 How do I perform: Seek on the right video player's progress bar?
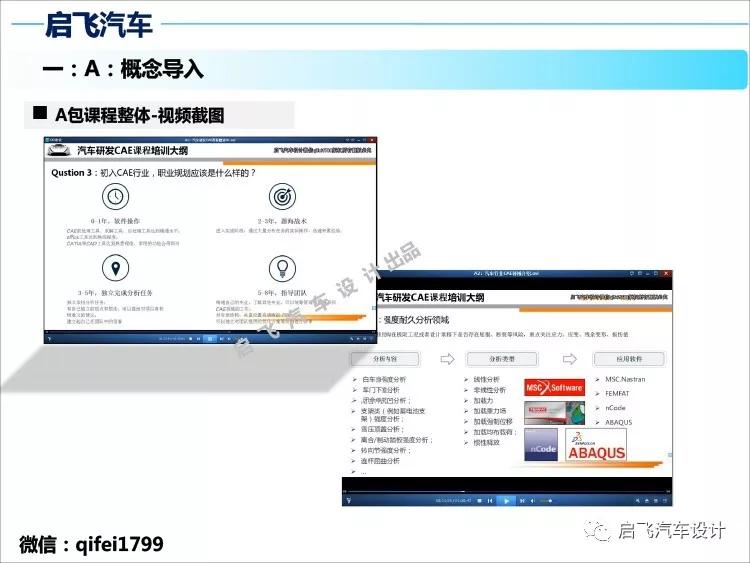pyautogui.click(x=507, y=491)
